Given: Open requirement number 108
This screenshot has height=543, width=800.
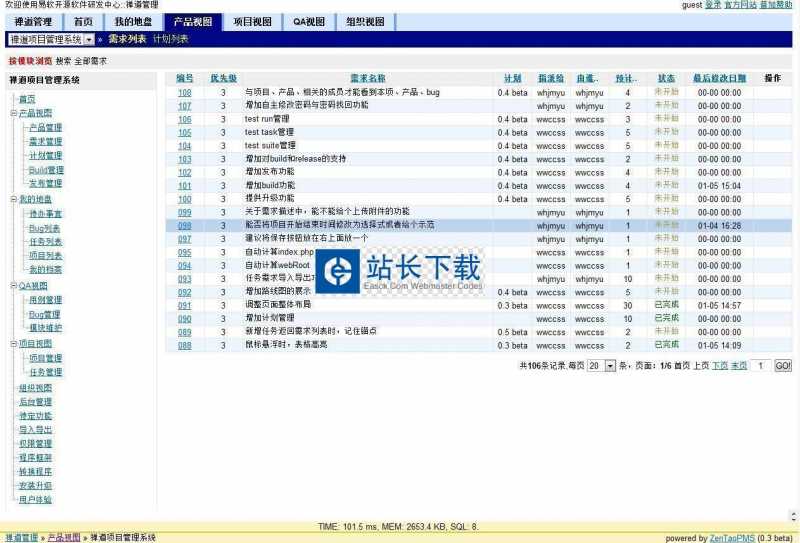Looking at the screenshot, I should click(184, 93).
